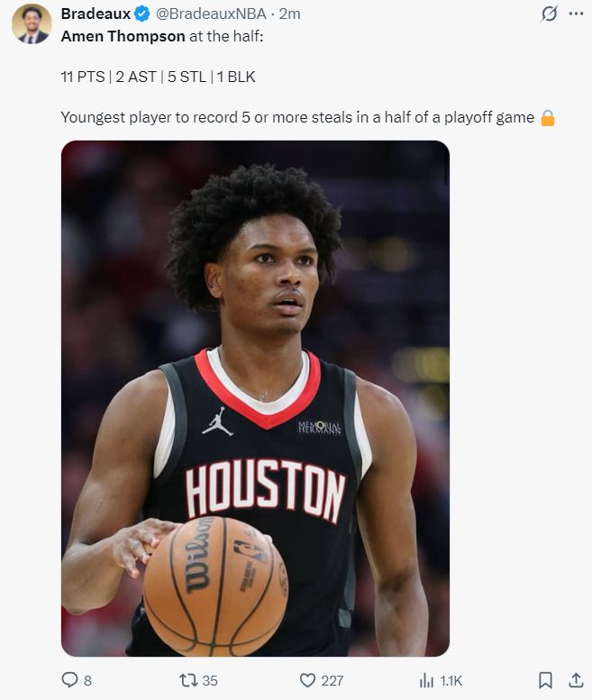Open the Bradeaux display name link
The image size is (592, 700).
pyautogui.click(x=96, y=14)
